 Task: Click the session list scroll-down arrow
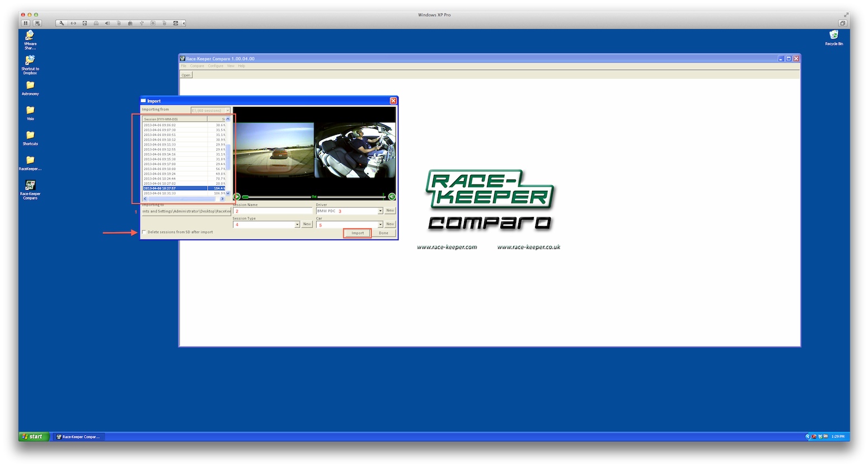(228, 194)
